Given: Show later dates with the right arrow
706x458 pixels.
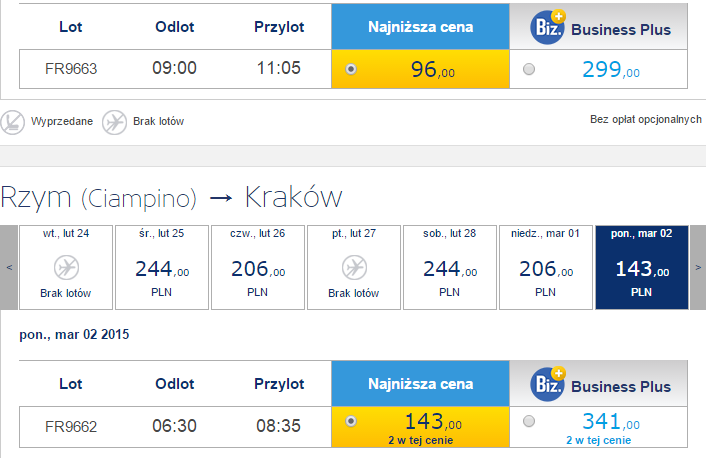Looking at the screenshot, I should point(697,267).
